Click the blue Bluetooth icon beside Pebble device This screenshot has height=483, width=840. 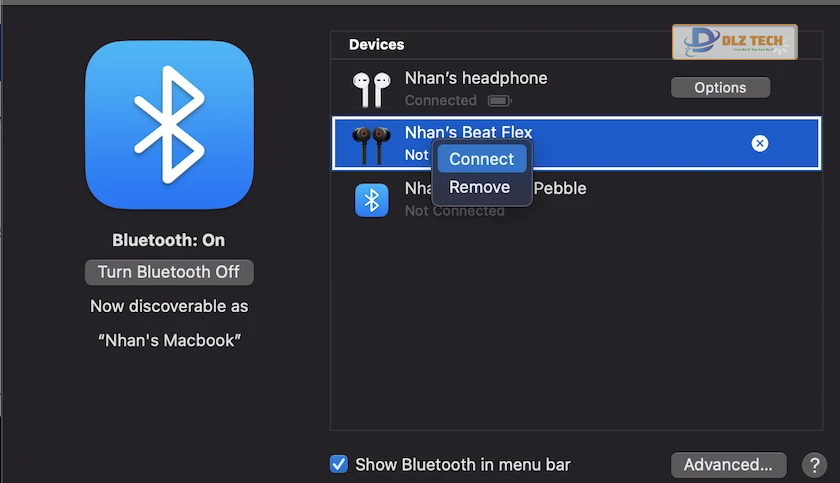[x=371, y=200]
